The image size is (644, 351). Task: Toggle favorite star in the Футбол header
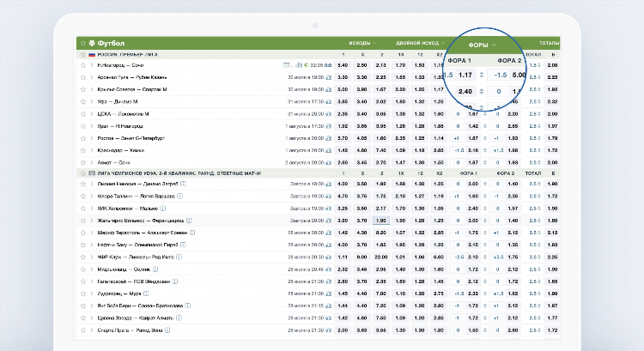coord(83,43)
